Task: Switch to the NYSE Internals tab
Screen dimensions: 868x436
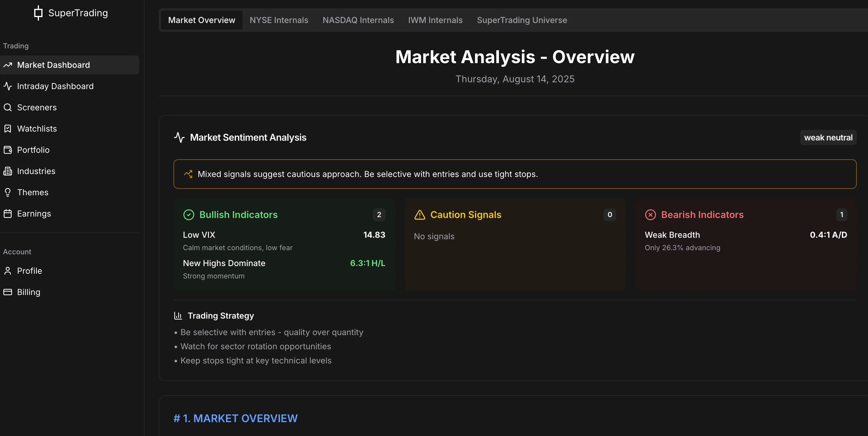Action: click(279, 20)
